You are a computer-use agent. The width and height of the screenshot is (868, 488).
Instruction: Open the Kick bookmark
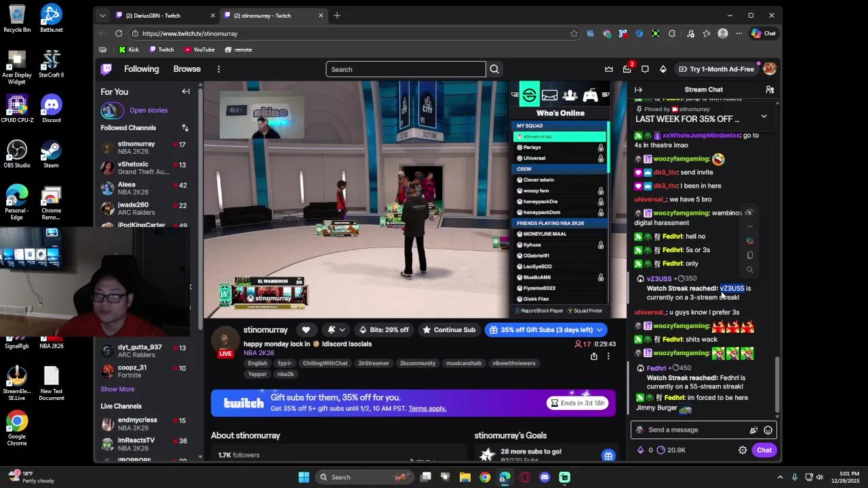coord(129,49)
